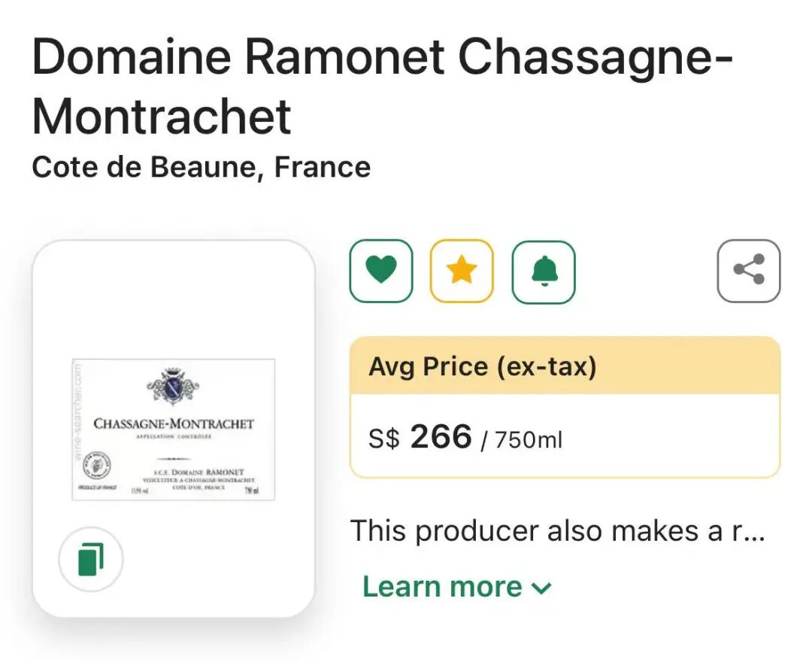This screenshot has width=812, height=662.
Task: Click CHASSAGNE-MONTRACHET text on the label image
Action: tap(174, 424)
